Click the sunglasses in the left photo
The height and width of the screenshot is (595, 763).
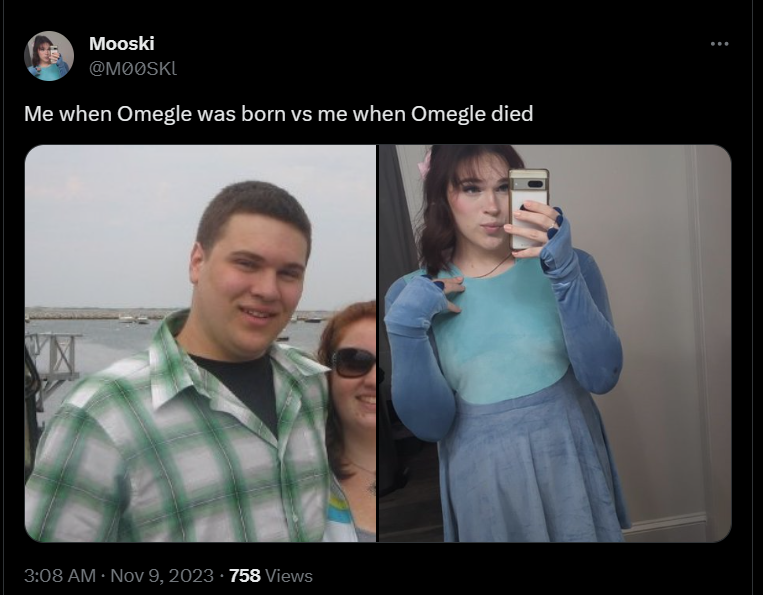(x=352, y=362)
